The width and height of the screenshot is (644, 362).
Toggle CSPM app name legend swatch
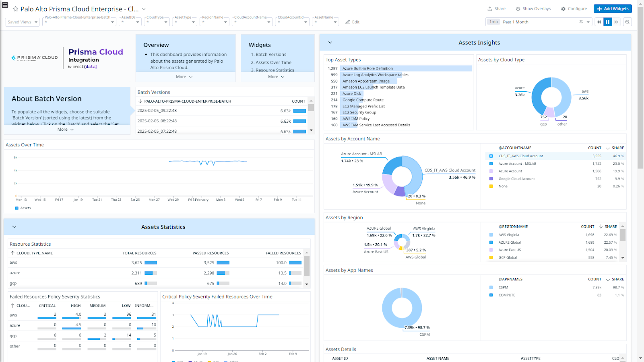491,288
